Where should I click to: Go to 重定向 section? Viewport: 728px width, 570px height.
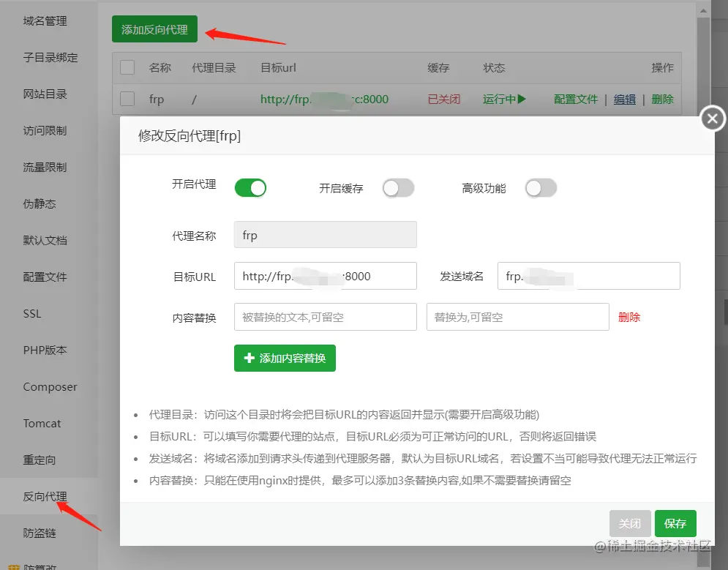coord(40,460)
